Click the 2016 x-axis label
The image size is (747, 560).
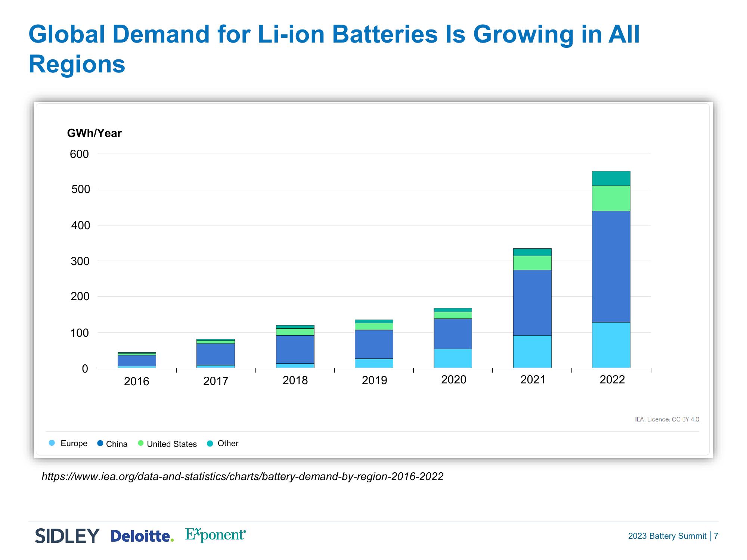pyautogui.click(x=137, y=382)
